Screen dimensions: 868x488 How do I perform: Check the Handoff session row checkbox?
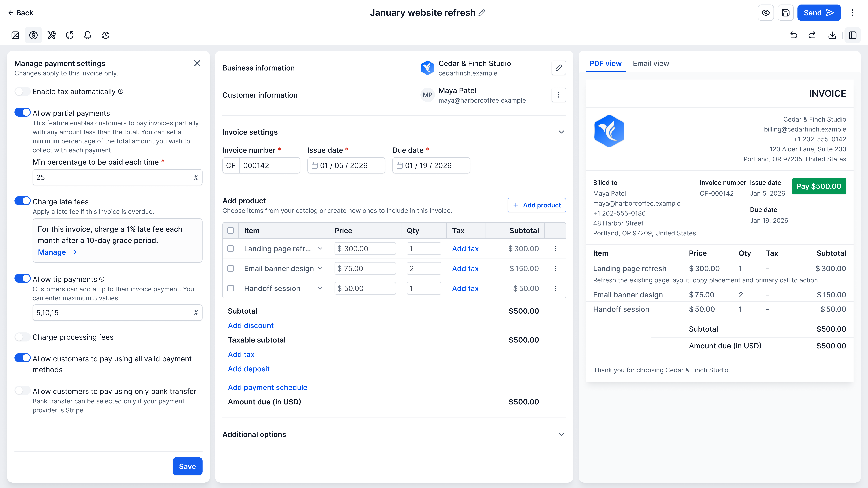pyautogui.click(x=230, y=288)
